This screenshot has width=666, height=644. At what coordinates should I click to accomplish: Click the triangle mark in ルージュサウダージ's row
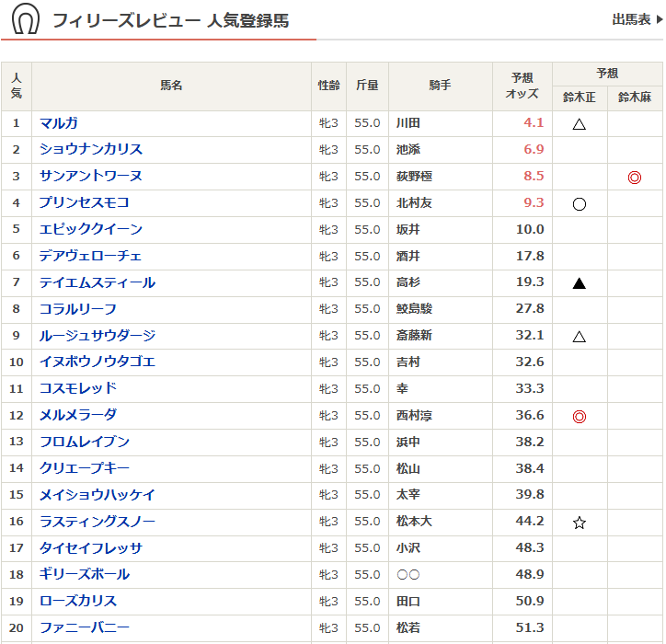tap(580, 337)
